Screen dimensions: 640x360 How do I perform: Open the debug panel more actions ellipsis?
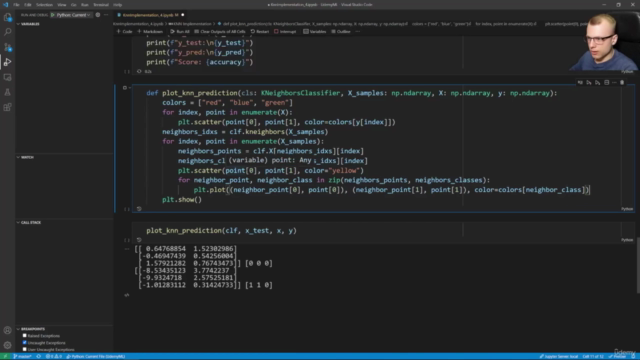point(106,15)
